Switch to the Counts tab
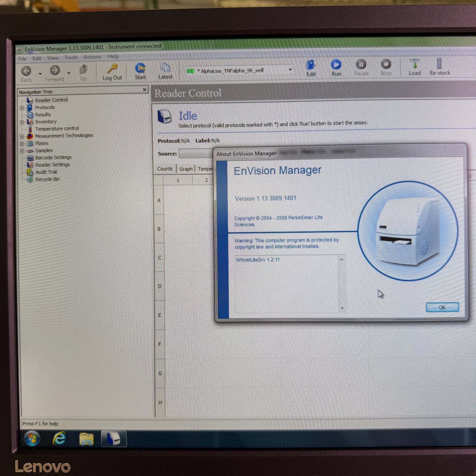Screen dimensions: 476x476 [x=165, y=169]
